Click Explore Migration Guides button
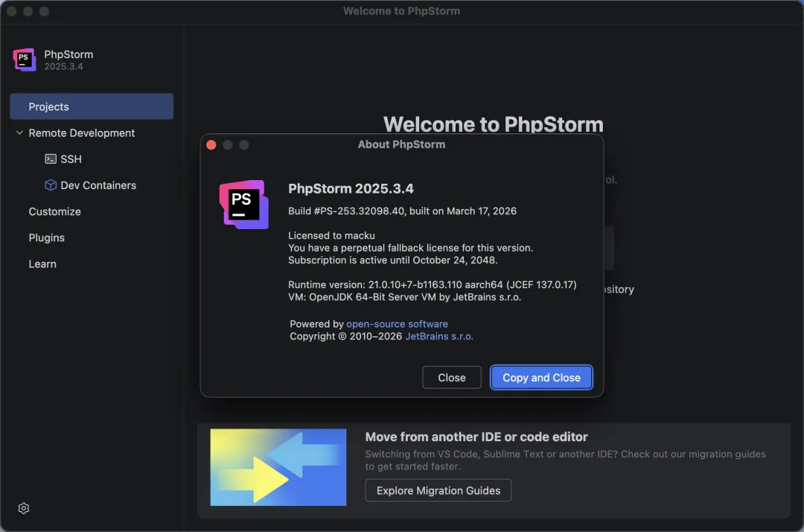Image resolution: width=804 pixels, height=532 pixels. (x=438, y=490)
